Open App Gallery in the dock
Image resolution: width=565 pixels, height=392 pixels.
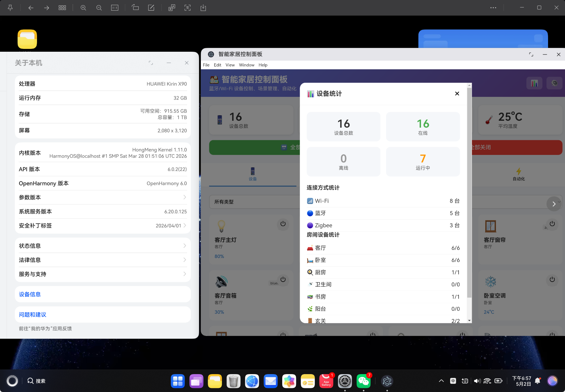[326, 381]
